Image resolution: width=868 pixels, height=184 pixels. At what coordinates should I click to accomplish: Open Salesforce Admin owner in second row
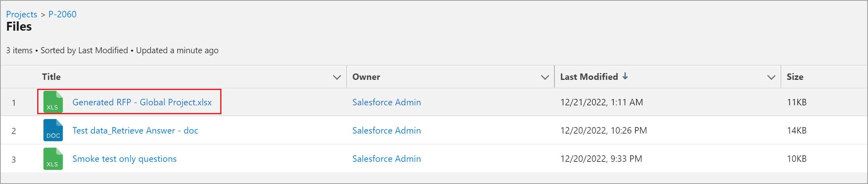click(386, 130)
